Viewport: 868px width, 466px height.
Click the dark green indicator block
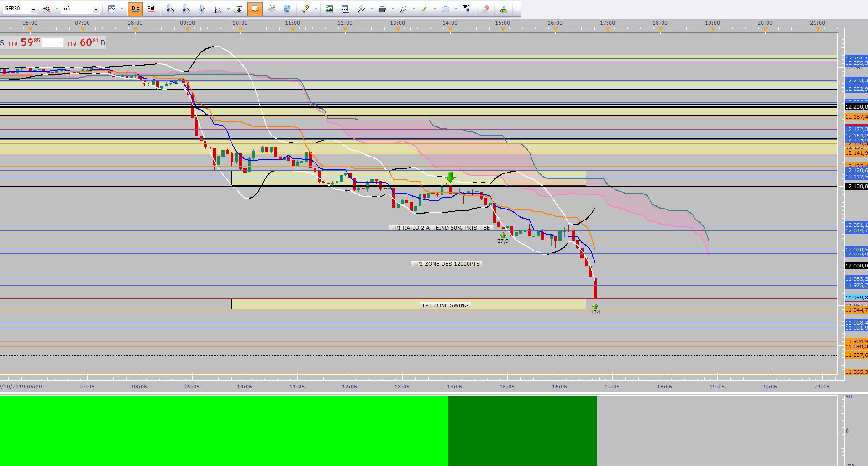click(523, 430)
